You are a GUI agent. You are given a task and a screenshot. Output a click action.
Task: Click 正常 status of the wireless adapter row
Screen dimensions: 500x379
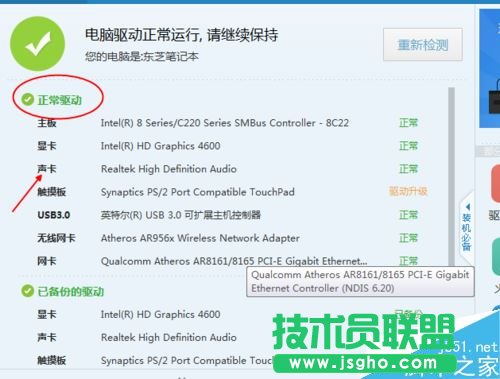tap(408, 238)
